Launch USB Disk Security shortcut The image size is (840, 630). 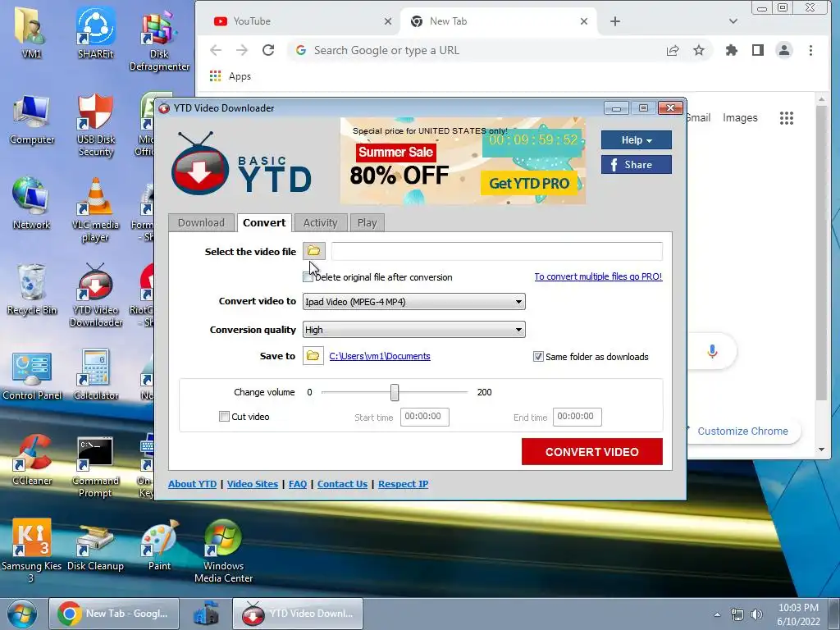pos(95,125)
